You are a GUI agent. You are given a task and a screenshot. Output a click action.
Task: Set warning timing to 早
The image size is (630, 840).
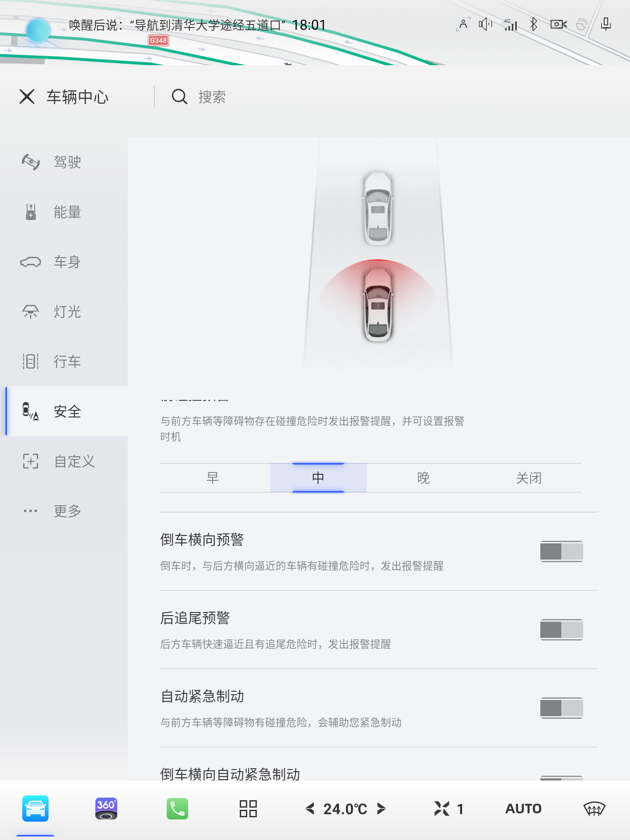[213, 478]
